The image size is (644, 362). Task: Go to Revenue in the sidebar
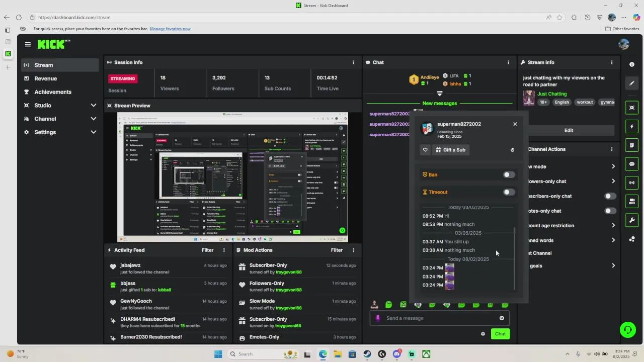60,78
